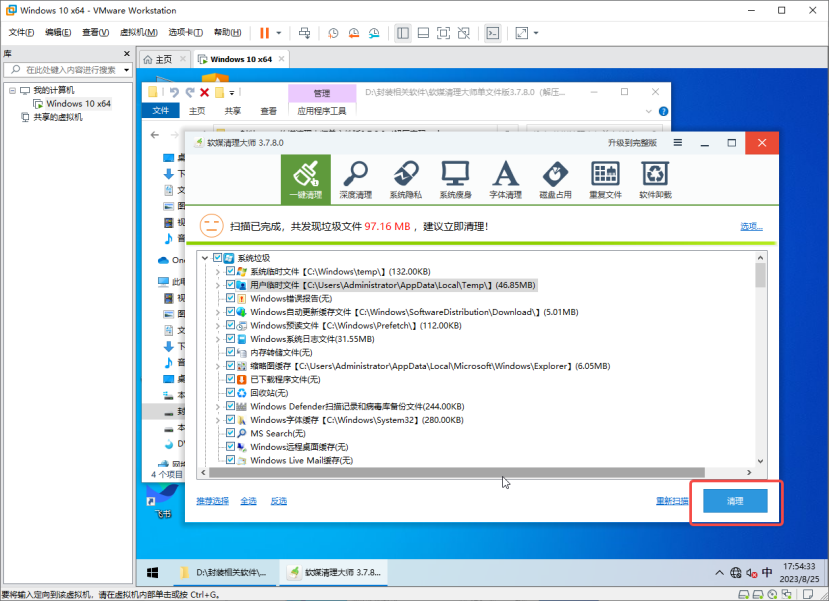Expand the Windows Defender scan records node
Screen dimensions: 829x602
pos(217,406)
